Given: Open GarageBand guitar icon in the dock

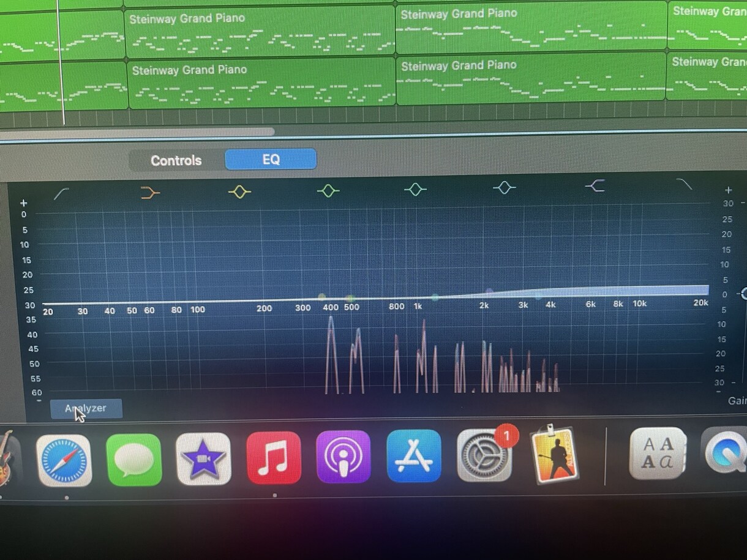Looking at the screenshot, I should (6, 459).
